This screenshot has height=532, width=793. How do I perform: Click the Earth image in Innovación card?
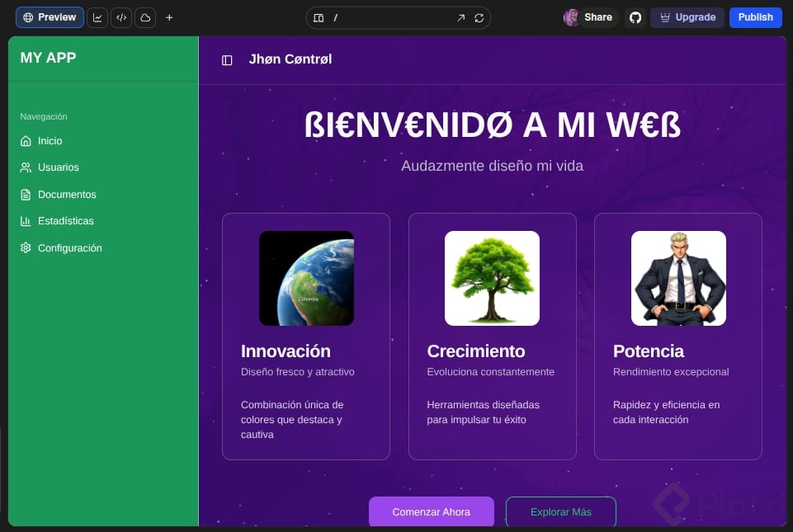tap(306, 279)
